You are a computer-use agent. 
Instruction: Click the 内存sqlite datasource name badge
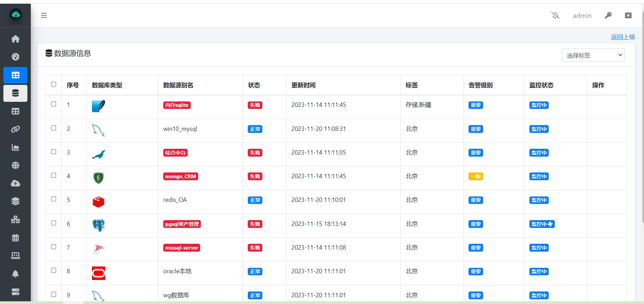point(177,105)
